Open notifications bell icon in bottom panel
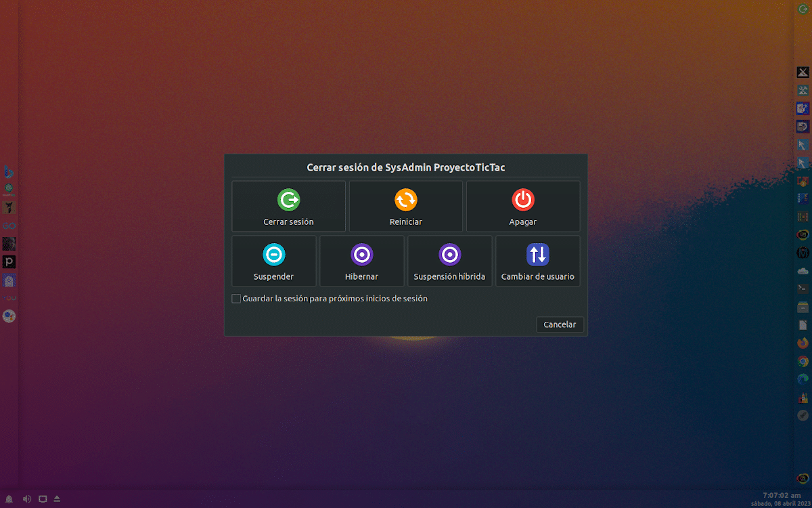The width and height of the screenshot is (812, 508). [x=10, y=499]
